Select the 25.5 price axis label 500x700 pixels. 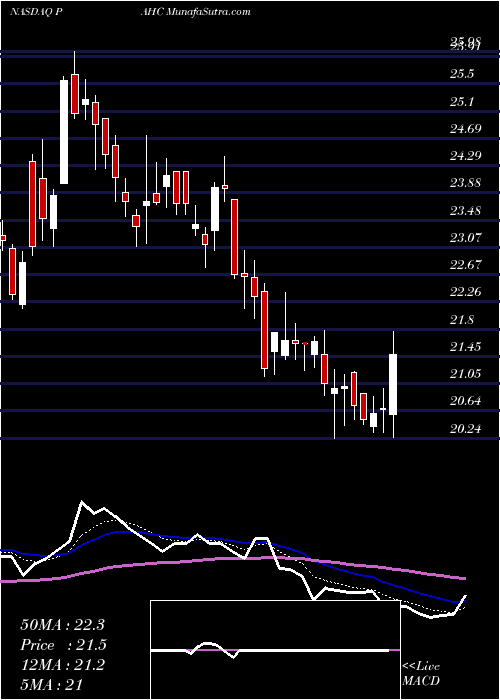[x=462, y=74]
